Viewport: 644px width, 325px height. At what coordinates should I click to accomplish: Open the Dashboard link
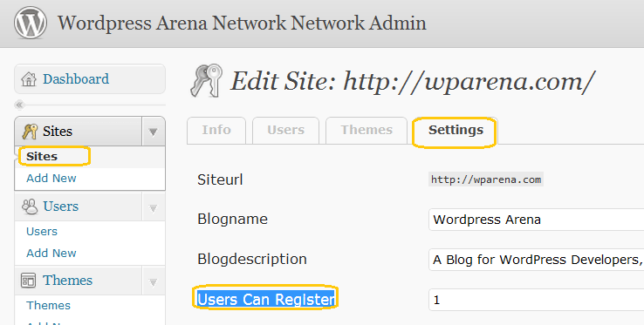[x=76, y=78]
